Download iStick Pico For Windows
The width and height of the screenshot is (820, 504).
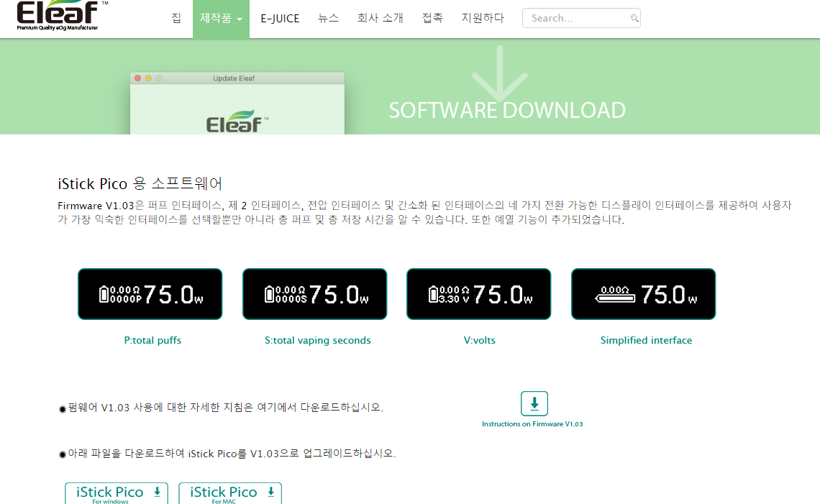coord(116,493)
